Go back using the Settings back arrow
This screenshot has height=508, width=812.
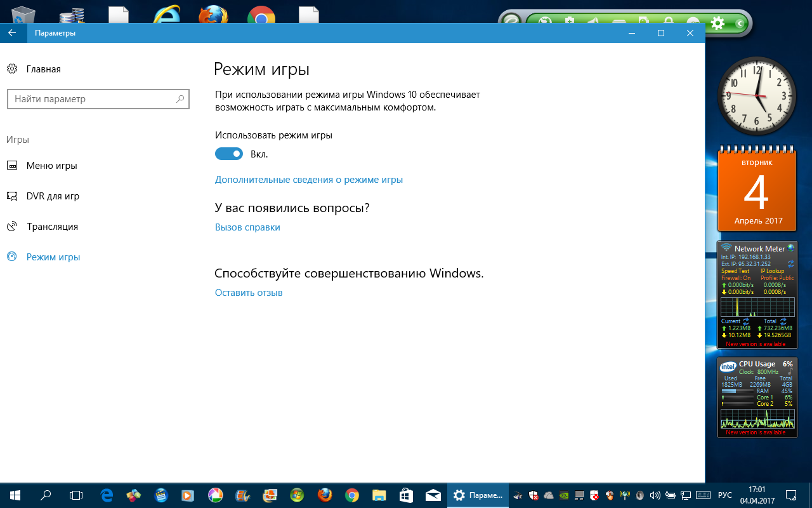(12, 33)
